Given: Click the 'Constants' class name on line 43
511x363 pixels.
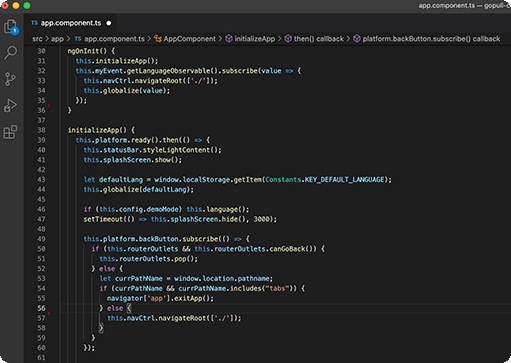Looking at the screenshot, I should point(283,180).
